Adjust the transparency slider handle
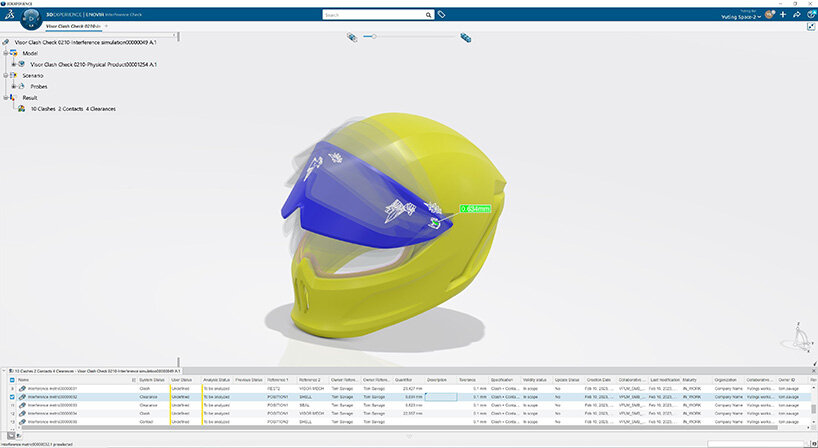 (x=375, y=37)
